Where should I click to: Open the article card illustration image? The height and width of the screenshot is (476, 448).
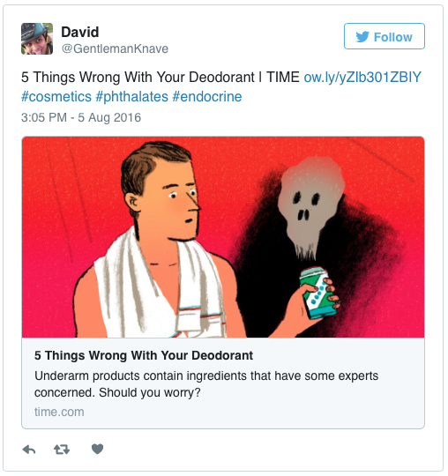[223, 237]
